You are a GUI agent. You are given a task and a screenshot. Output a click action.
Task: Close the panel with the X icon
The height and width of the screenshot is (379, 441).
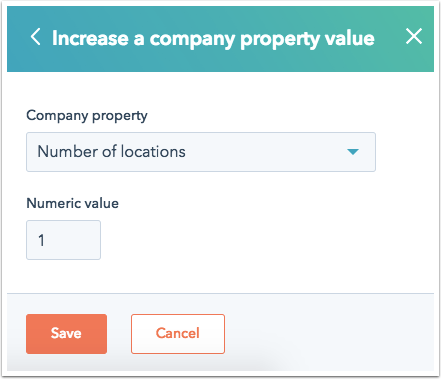pyautogui.click(x=414, y=36)
